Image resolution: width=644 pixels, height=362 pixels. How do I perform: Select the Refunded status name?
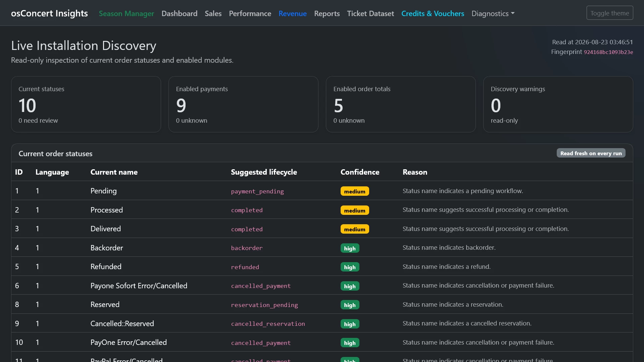pos(106,266)
